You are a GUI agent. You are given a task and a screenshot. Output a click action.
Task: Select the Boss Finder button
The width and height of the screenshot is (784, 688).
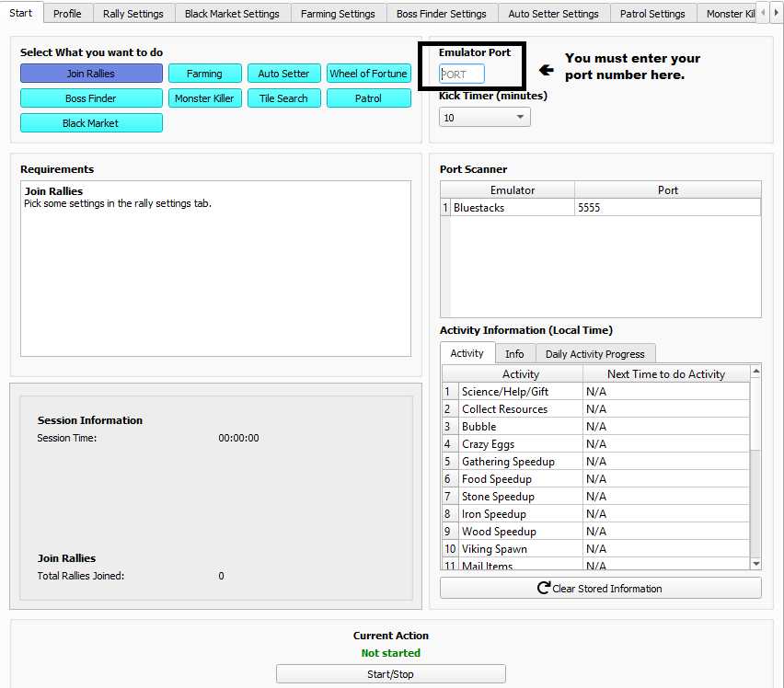click(x=91, y=98)
